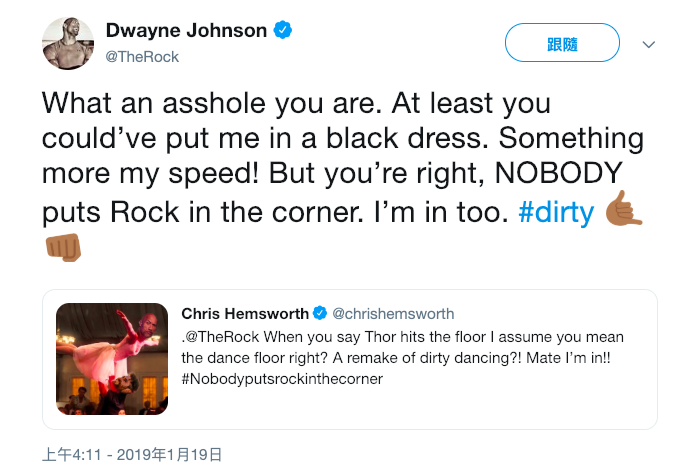Click the Dwayne Johnson display name
This screenshot has height=474, width=697.
(186, 31)
